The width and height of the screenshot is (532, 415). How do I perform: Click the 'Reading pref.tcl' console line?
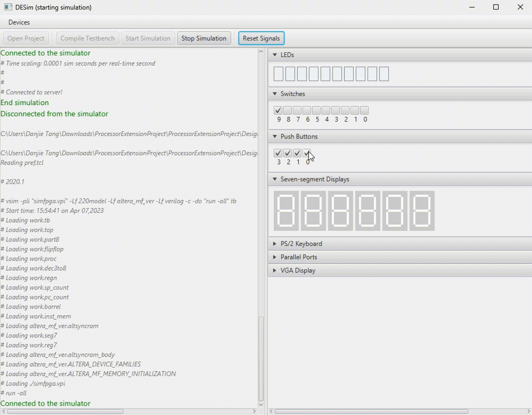pos(22,163)
